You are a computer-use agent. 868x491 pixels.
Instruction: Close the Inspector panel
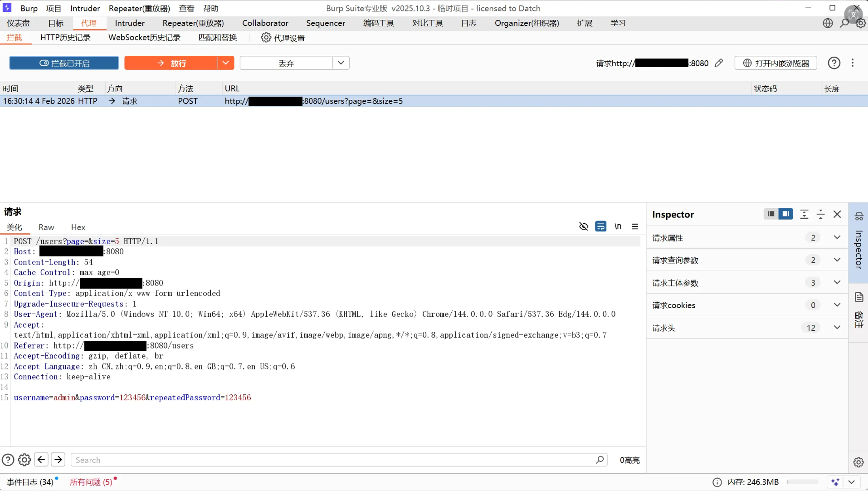(837, 214)
